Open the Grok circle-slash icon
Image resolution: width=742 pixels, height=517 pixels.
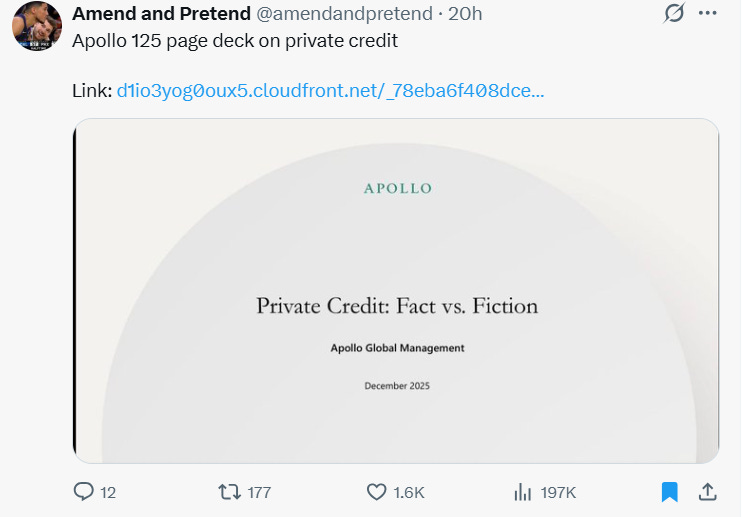[x=674, y=14]
